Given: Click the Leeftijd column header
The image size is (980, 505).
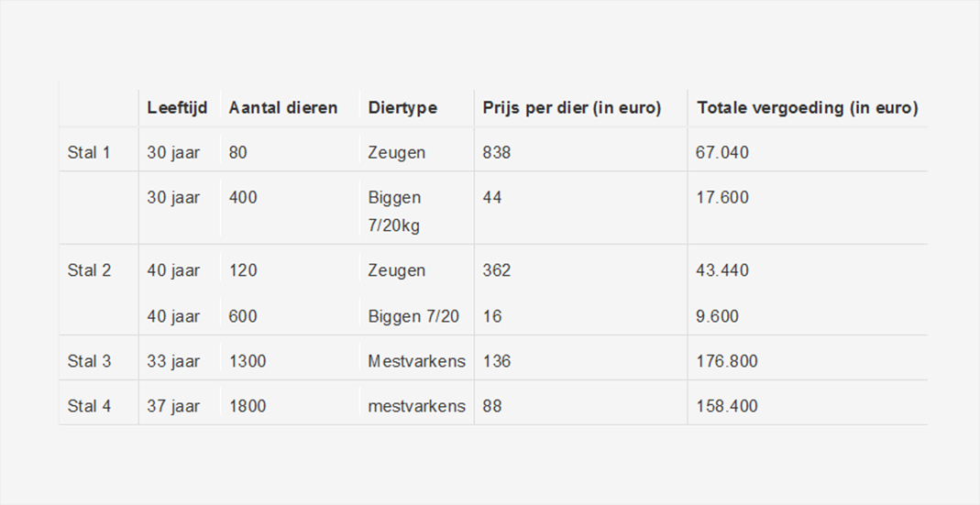Looking at the screenshot, I should [177, 108].
